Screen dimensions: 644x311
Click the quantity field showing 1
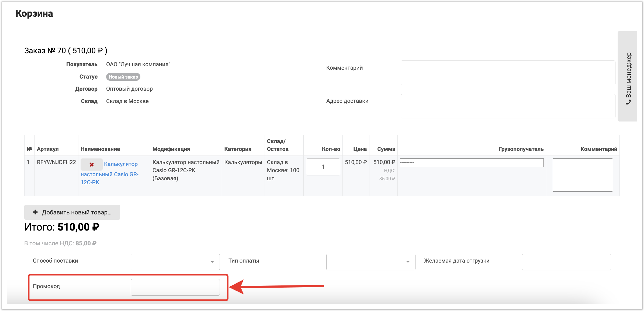pos(323,167)
